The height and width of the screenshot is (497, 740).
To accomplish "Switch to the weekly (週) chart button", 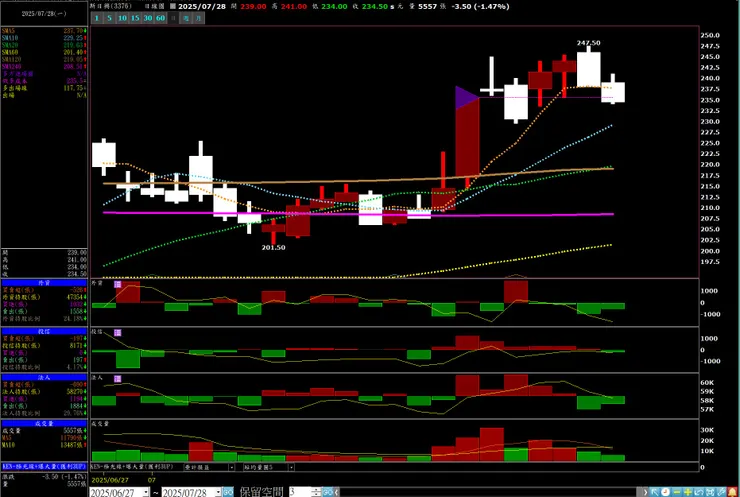I will coord(186,18).
